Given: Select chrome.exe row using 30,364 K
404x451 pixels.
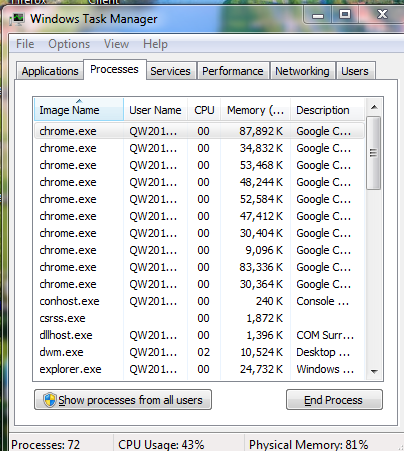Looking at the screenshot, I should click(199, 284).
